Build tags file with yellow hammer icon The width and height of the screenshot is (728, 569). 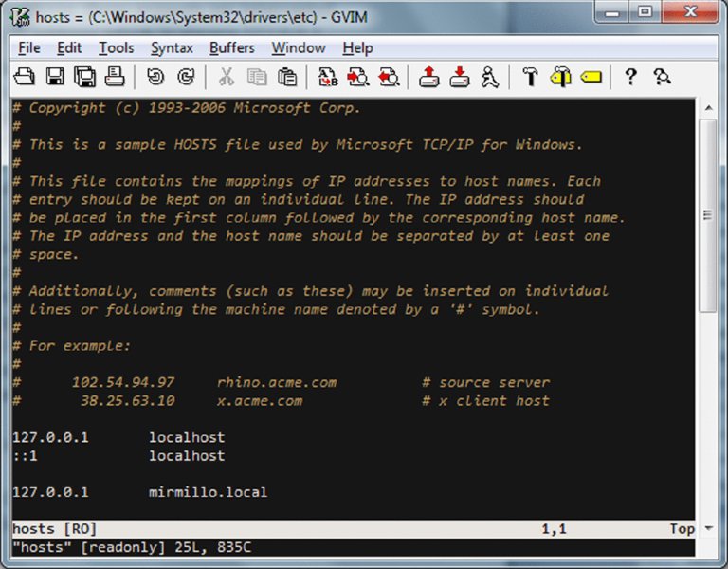560,77
